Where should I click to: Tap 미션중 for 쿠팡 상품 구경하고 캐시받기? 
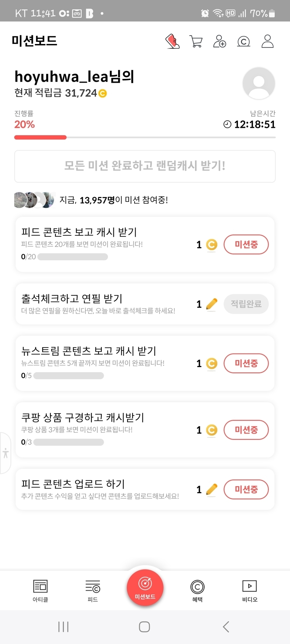tap(246, 430)
